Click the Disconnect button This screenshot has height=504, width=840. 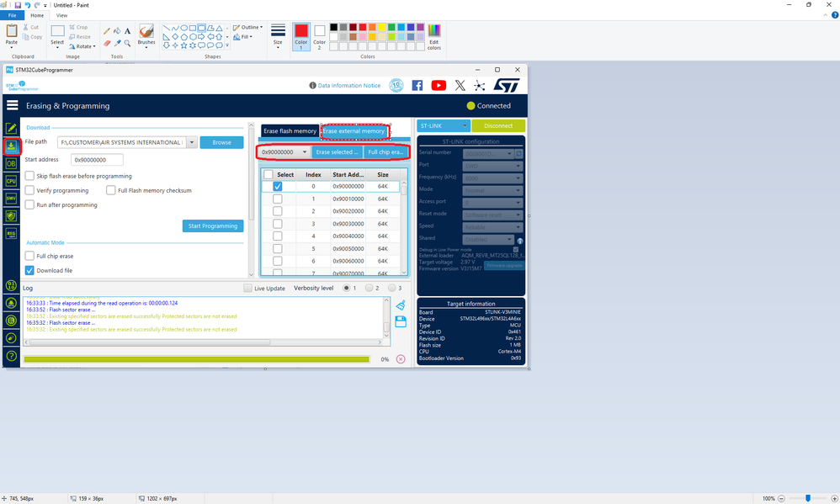pos(498,126)
